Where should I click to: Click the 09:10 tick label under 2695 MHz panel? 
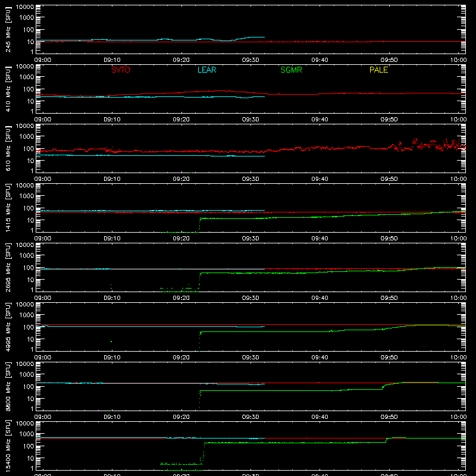pos(112,298)
